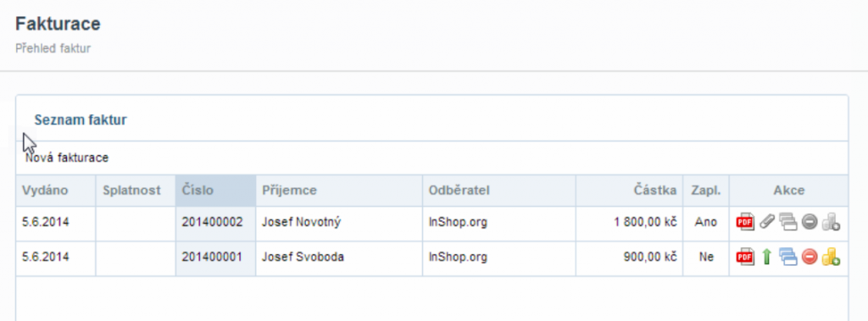Viewport: 868px width, 321px height.
Task: Click paperclip attachment icon for Josef Novotný
Action: point(766,222)
